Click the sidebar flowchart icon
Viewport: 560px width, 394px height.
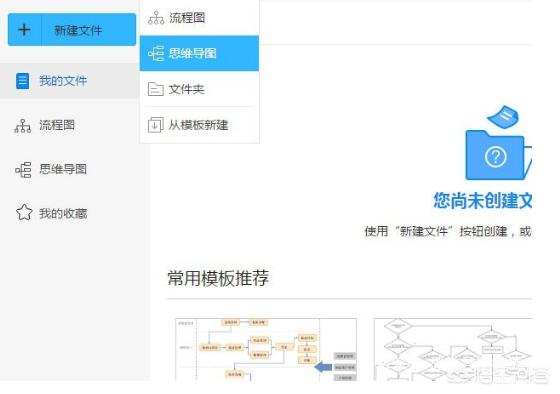pos(23,126)
